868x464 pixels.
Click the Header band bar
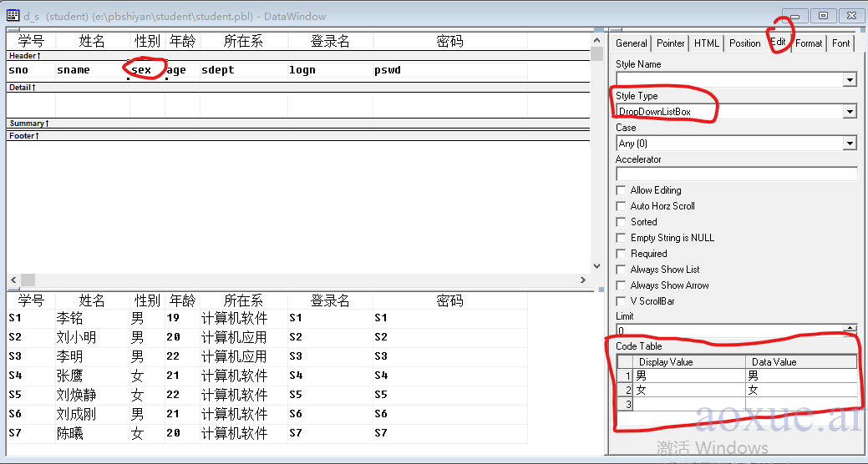point(298,56)
